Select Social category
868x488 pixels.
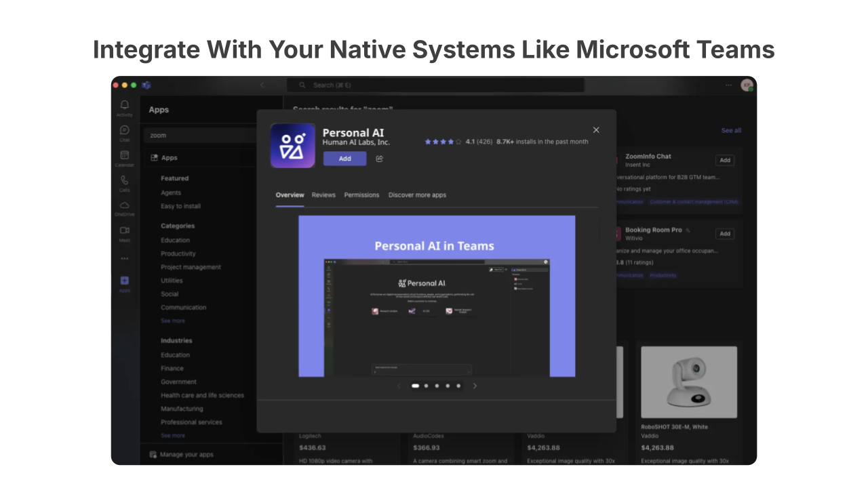coord(170,294)
